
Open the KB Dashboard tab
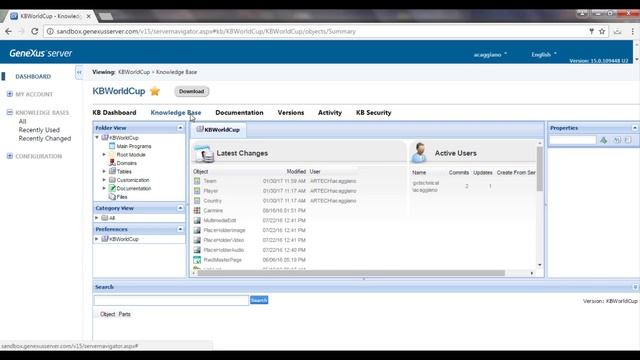click(114, 113)
